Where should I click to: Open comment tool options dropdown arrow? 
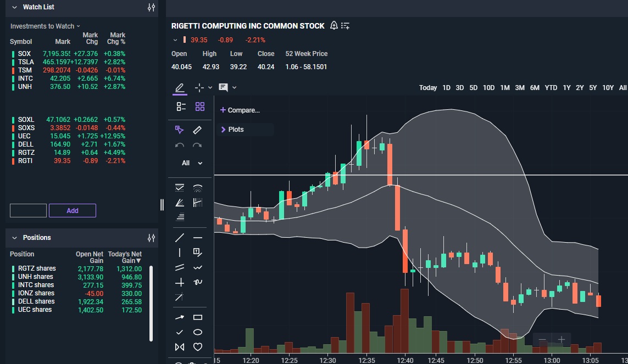(234, 88)
